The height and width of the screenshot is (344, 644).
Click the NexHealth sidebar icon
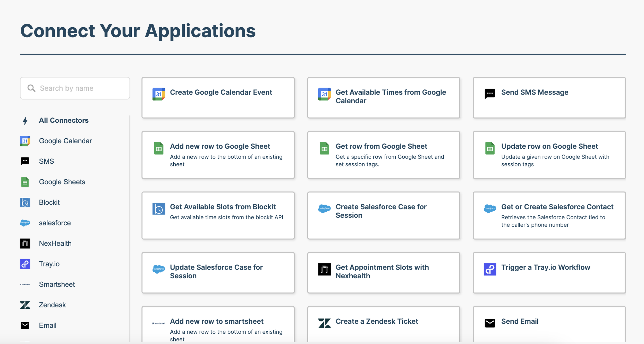(x=25, y=244)
